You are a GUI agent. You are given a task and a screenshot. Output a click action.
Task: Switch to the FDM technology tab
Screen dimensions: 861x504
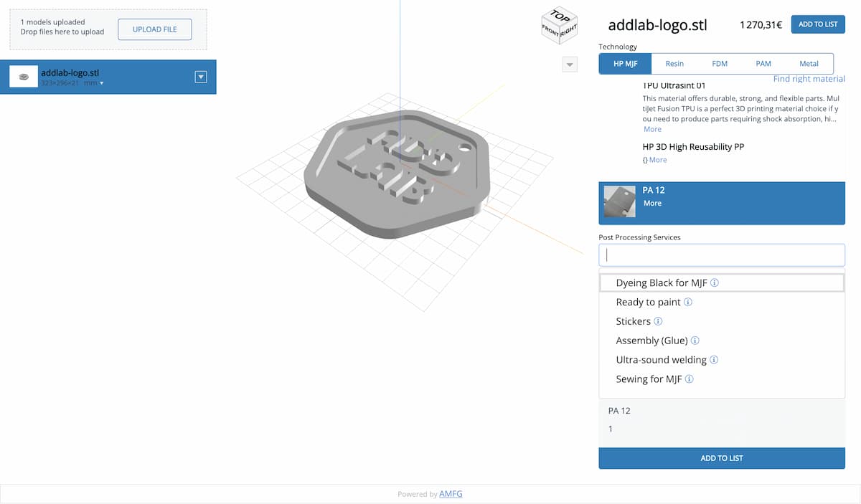click(x=720, y=64)
